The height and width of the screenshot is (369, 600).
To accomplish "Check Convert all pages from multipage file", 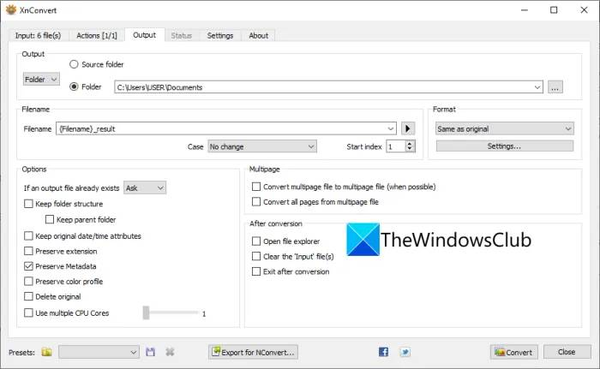I will [x=256, y=202].
